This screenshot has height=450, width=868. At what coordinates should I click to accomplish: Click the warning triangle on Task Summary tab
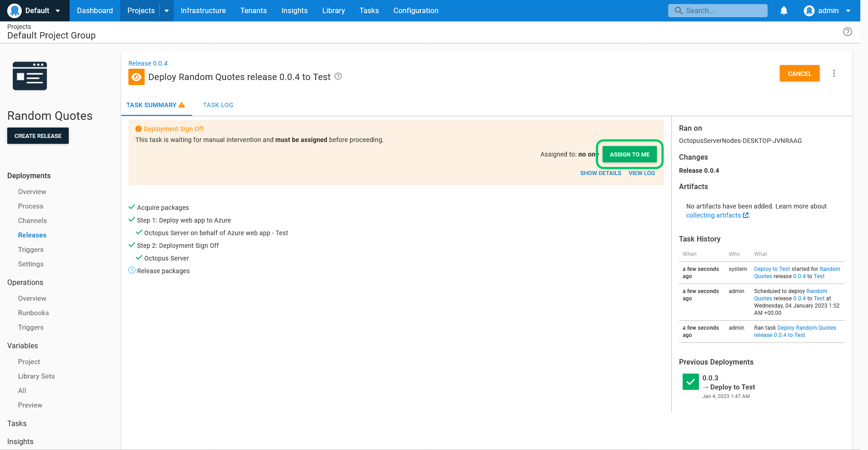[x=182, y=105]
